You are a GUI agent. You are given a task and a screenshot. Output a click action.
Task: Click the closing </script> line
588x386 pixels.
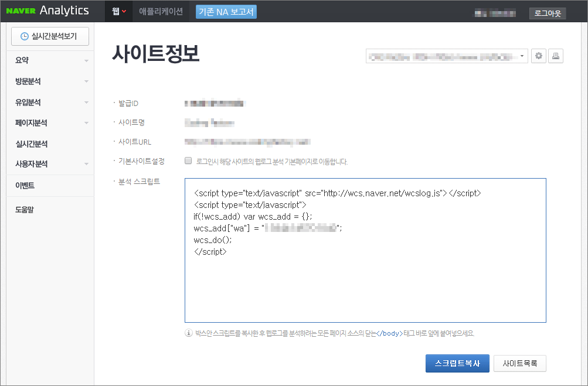coord(210,251)
